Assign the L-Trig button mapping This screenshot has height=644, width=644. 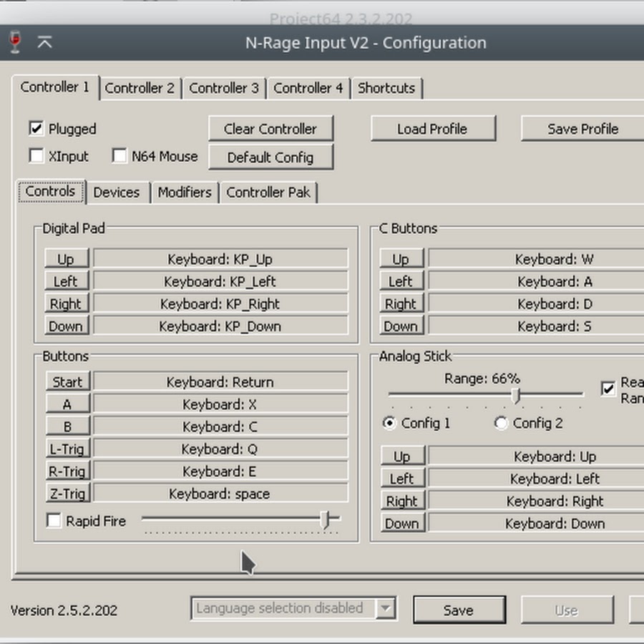[68, 449]
